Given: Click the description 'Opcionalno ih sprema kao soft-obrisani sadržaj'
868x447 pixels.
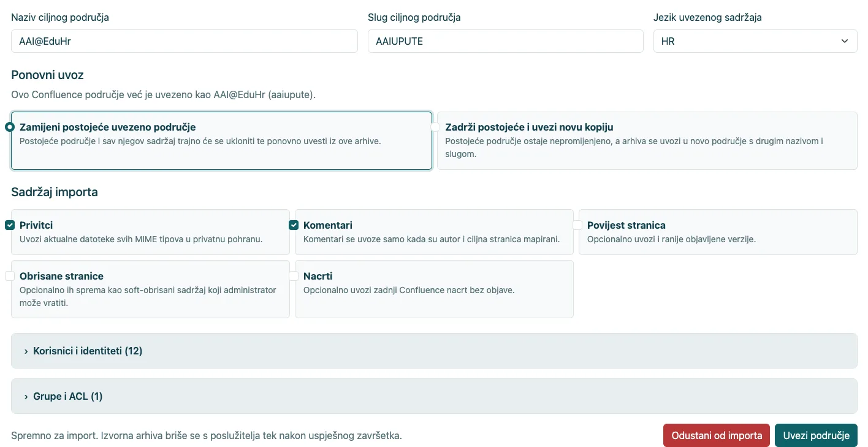Looking at the screenshot, I should click(148, 296).
